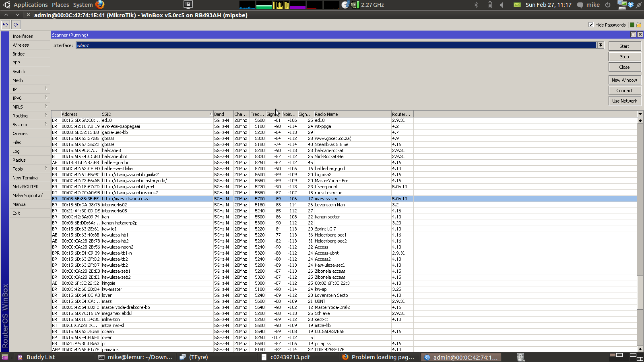Click the CPU frequency monitor 2.27 GHz
644x362 pixels.
coord(368,5)
